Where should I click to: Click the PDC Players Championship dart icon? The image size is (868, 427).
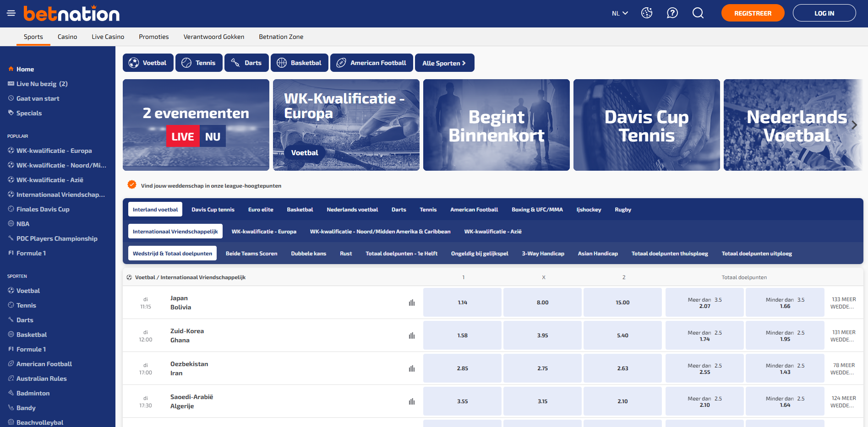pos(11,238)
